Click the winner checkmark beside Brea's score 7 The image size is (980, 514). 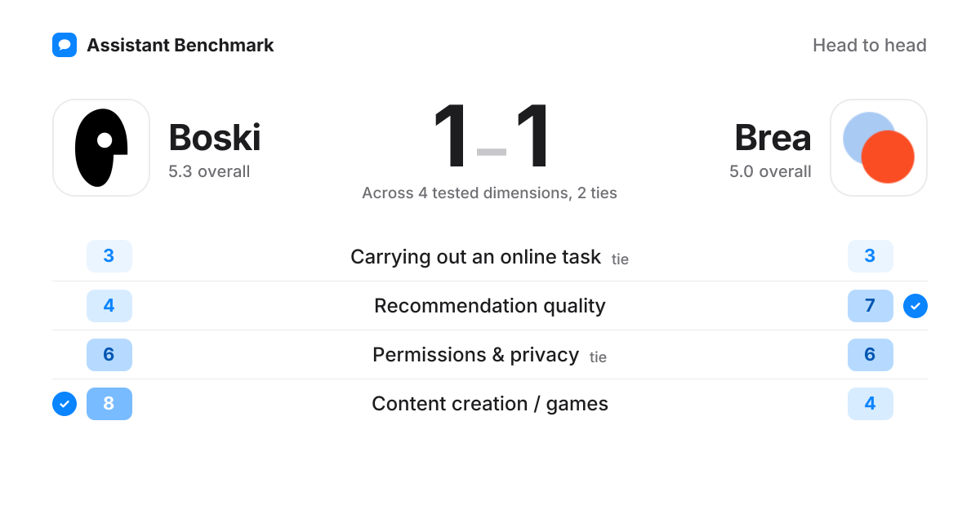915,306
